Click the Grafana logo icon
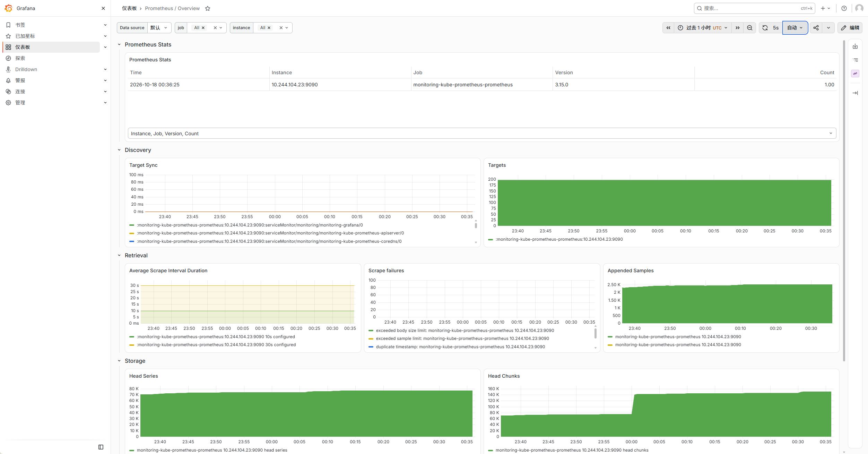The image size is (868, 454). click(x=9, y=8)
